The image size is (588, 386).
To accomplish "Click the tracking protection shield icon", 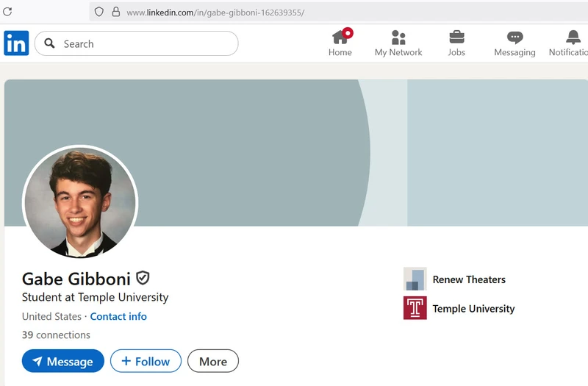I will coord(99,12).
